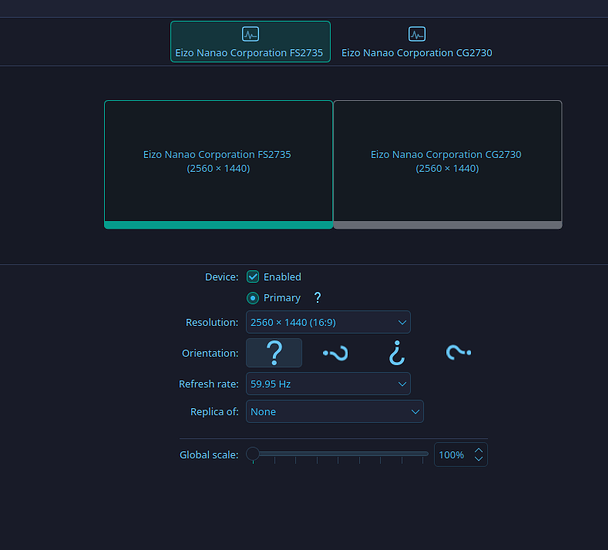Decrease global scale with the spinbox down arrow
This screenshot has width=608, height=550.
[479, 459]
